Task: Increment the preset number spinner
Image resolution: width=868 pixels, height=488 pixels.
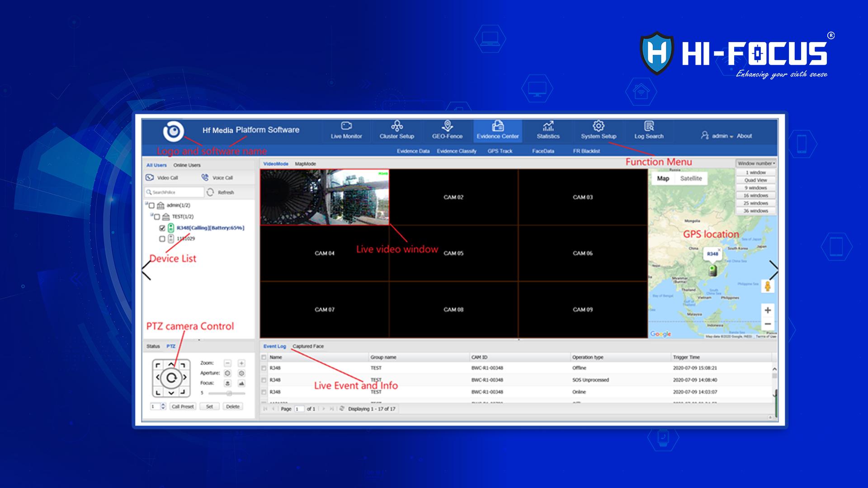Action: [163, 405]
